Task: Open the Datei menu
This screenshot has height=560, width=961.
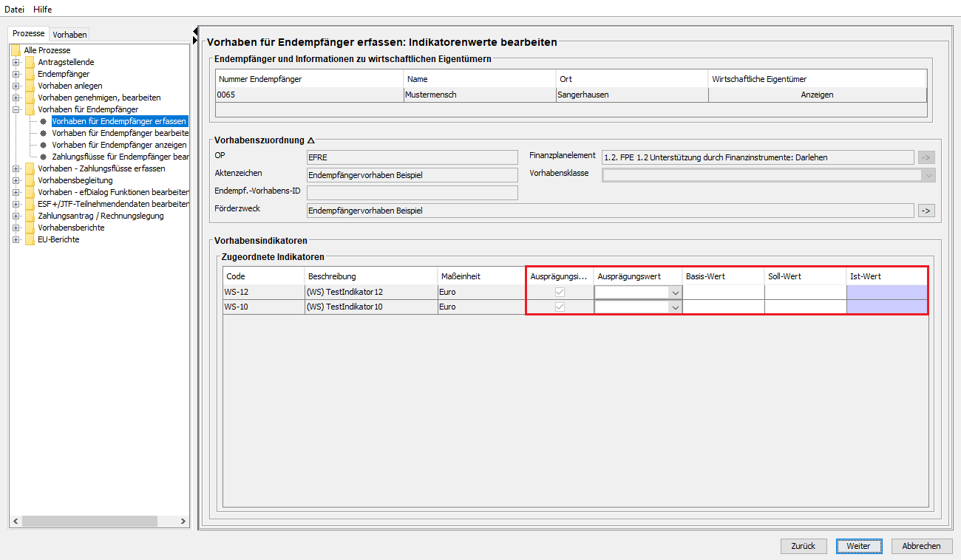Action: (x=15, y=9)
